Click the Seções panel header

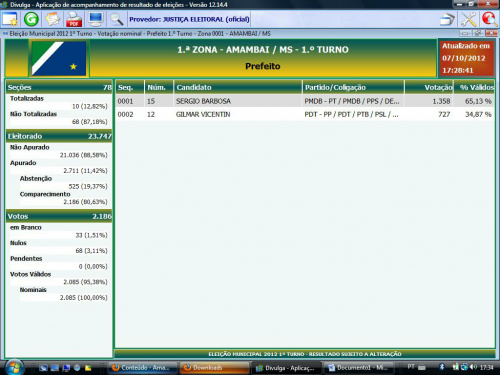(x=59, y=87)
